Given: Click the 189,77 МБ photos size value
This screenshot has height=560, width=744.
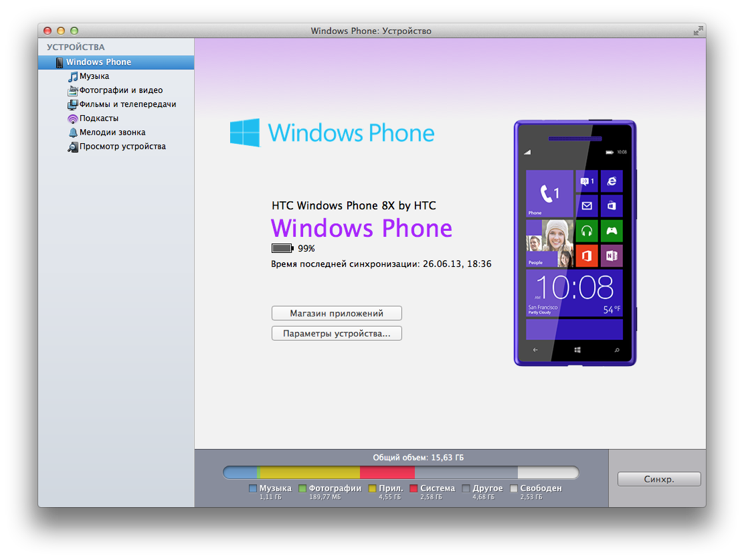Looking at the screenshot, I should 325,497.
